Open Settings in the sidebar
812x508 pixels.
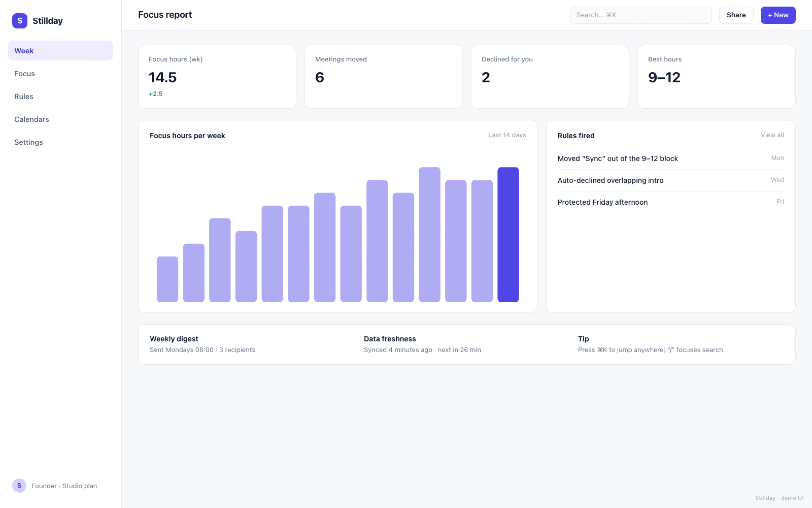[60, 142]
